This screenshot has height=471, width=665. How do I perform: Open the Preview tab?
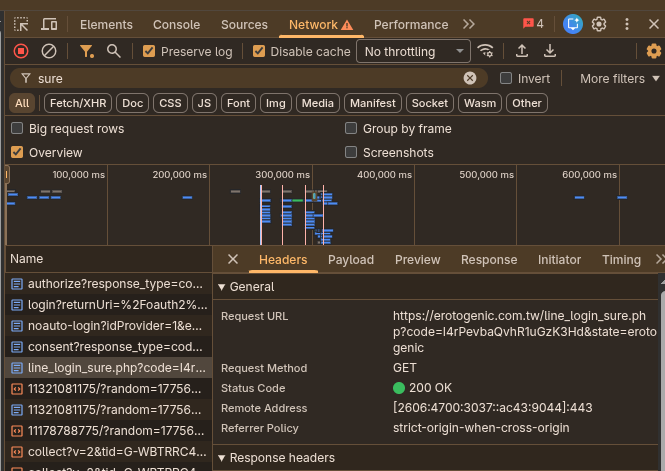[417, 259]
